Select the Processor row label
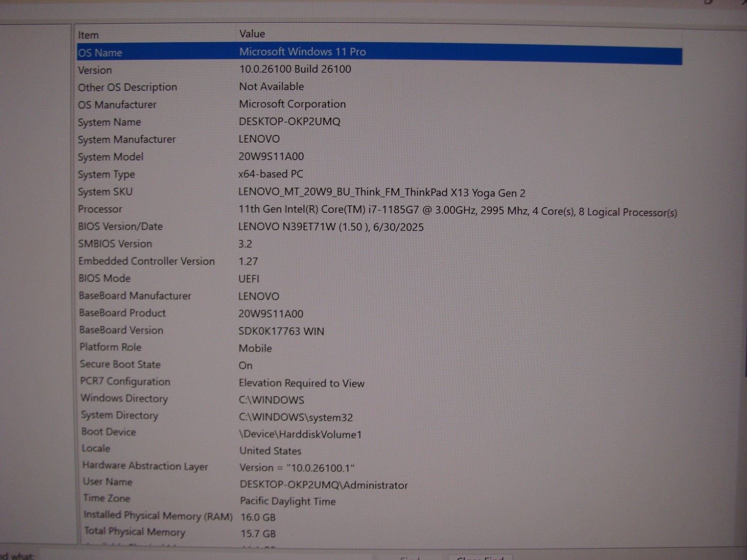This screenshot has width=747, height=560. (100, 209)
